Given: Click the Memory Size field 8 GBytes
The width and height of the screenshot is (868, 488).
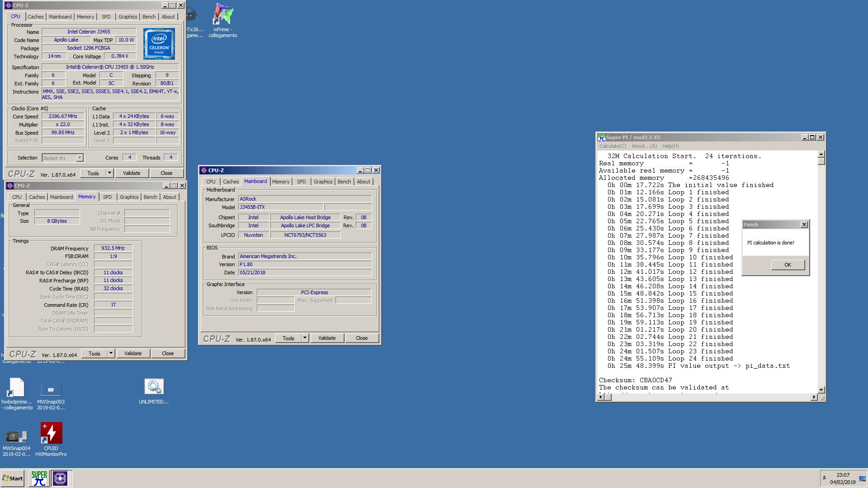Looking at the screenshot, I should (57, 221).
